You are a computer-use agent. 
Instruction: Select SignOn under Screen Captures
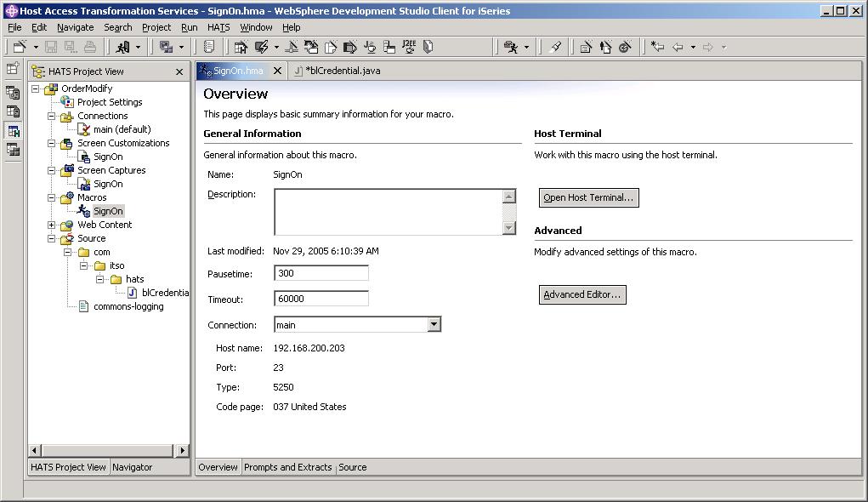point(108,184)
